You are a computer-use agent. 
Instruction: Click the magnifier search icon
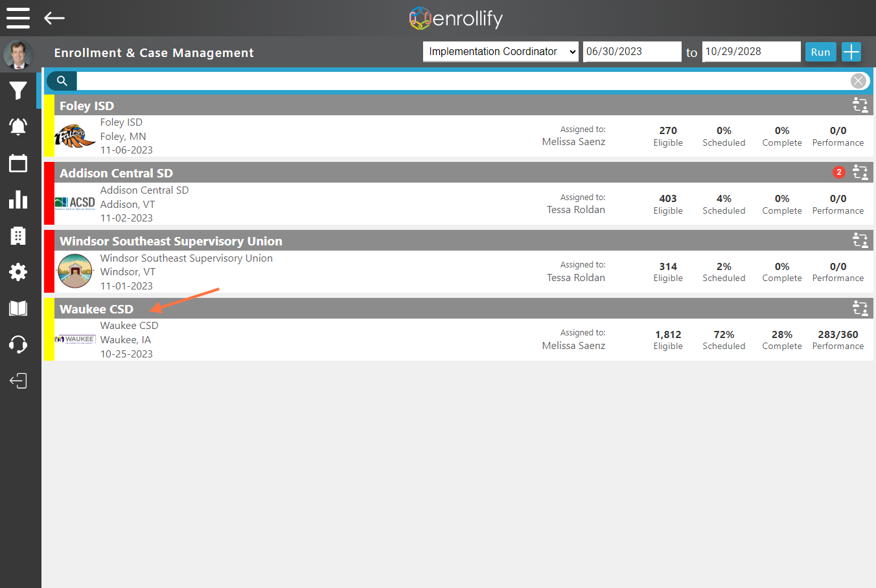click(x=62, y=81)
